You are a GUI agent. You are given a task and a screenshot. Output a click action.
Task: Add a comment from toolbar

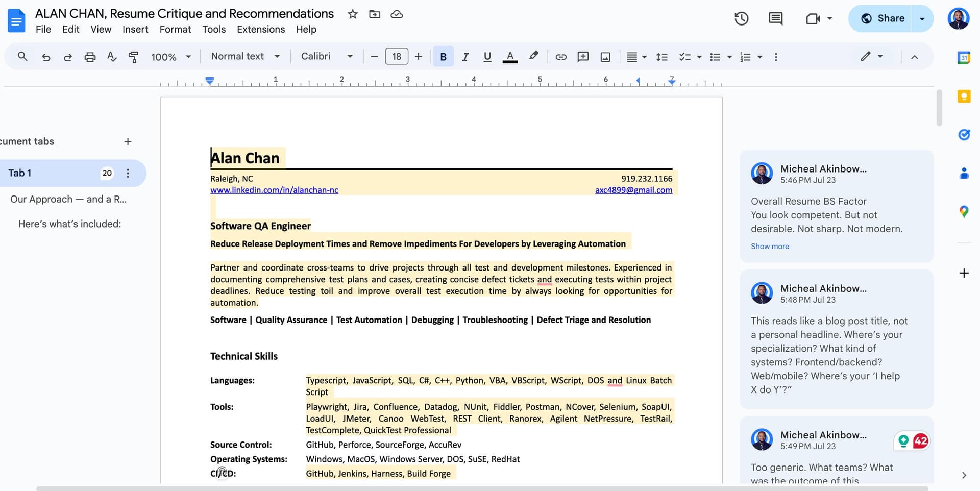(x=583, y=57)
